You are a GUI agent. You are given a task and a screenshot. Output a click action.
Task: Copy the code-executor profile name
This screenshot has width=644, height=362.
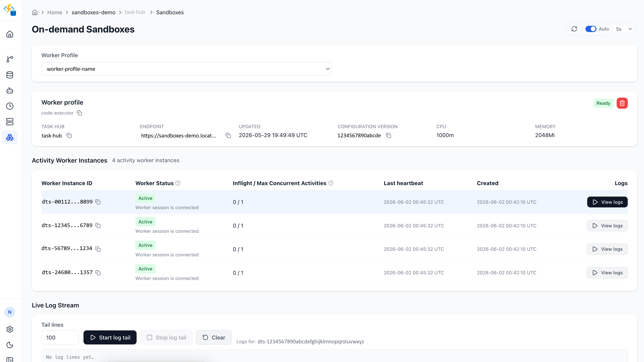(x=80, y=113)
